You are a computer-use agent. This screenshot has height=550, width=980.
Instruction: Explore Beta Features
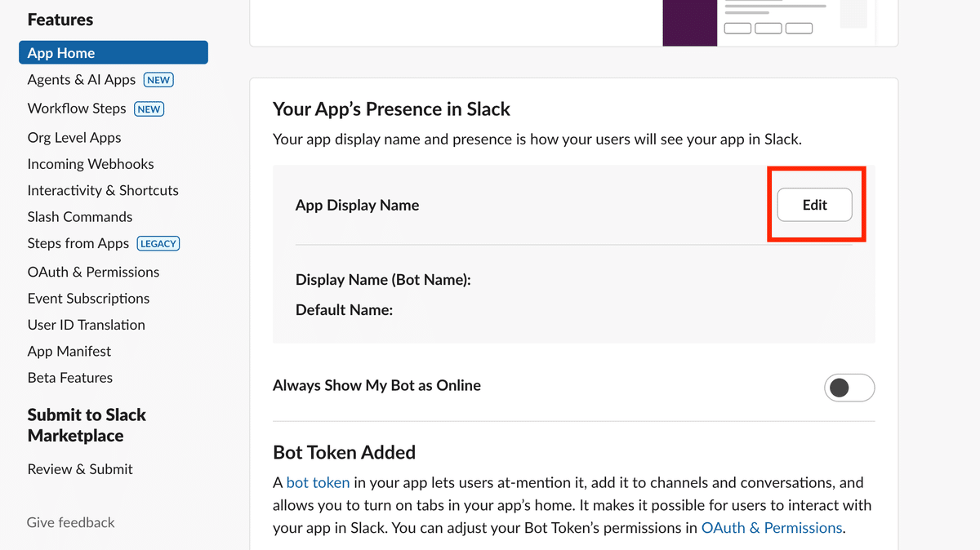(69, 377)
